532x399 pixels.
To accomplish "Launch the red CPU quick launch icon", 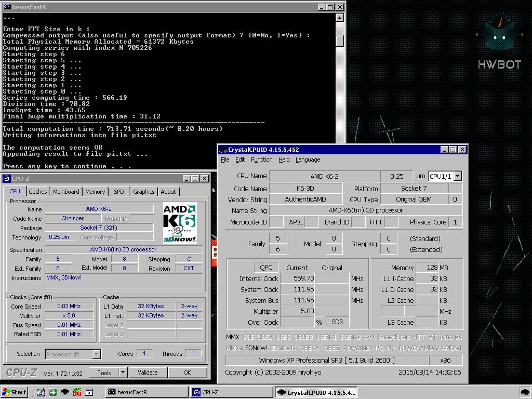I will (x=77, y=392).
